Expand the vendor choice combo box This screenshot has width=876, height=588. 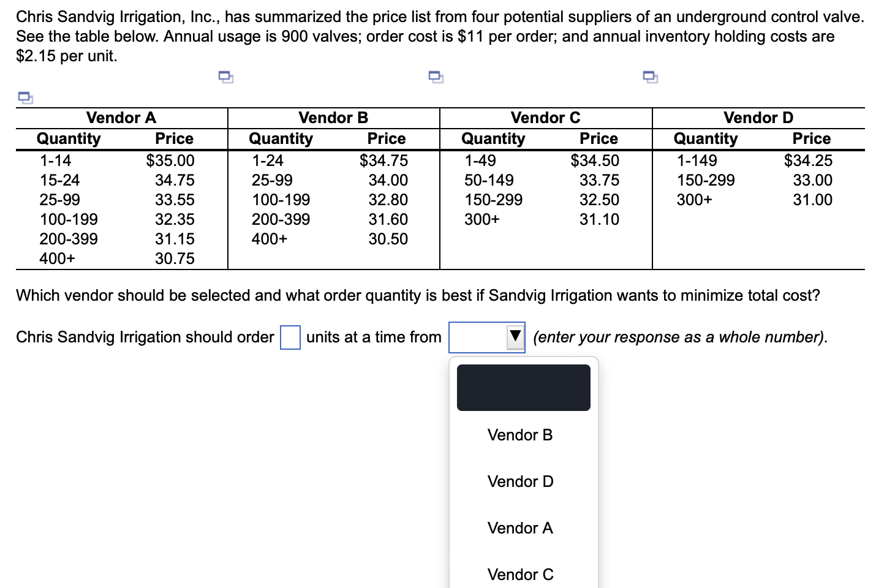pyautogui.click(x=487, y=337)
